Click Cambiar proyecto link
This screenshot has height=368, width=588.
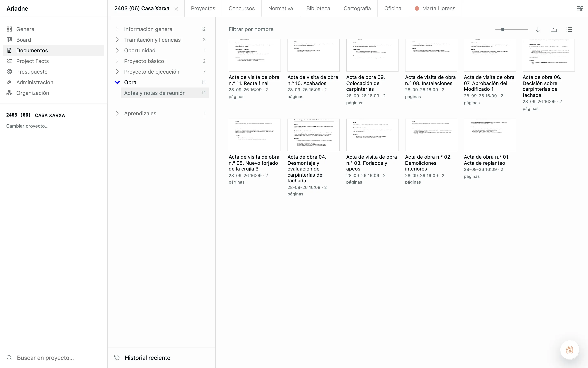(x=27, y=126)
